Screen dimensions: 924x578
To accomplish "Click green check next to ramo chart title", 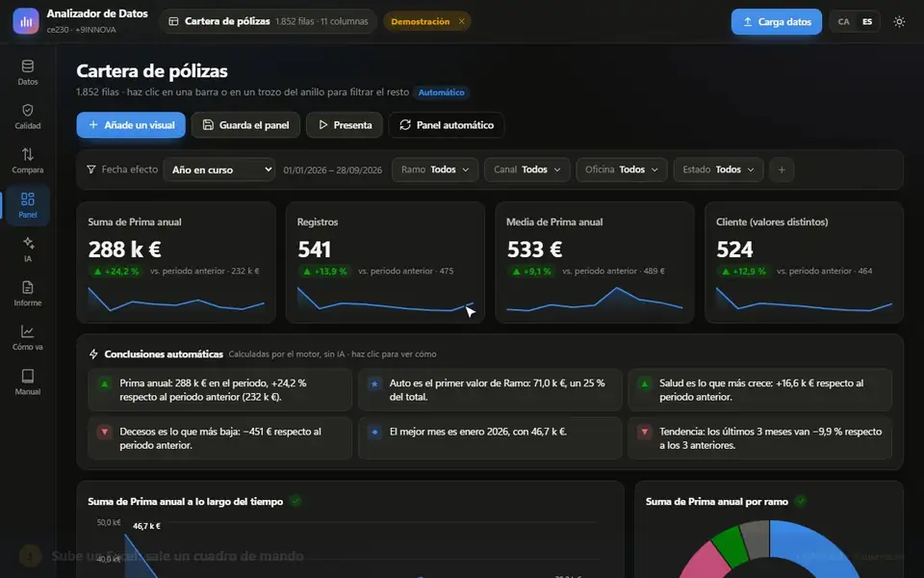I will [800, 501].
